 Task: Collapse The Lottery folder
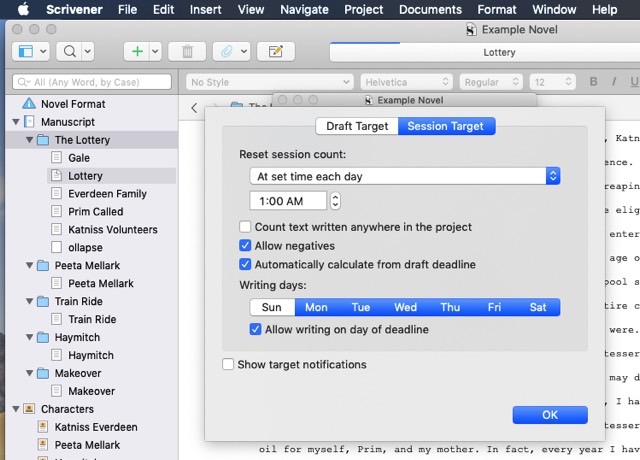pos(29,140)
